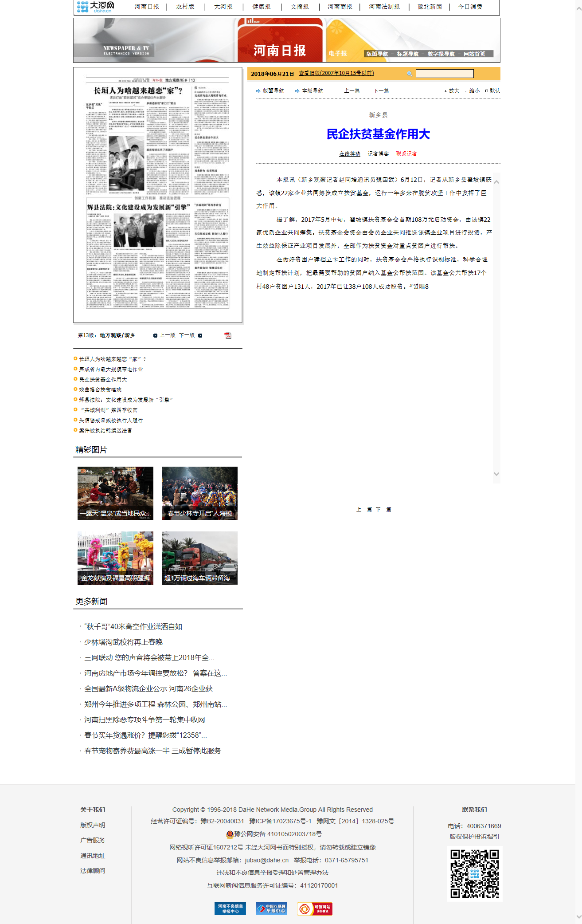Open news “秋千哥”40米高空作业潇洒自如
The width and height of the screenshot is (582, 924).
point(133,627)
